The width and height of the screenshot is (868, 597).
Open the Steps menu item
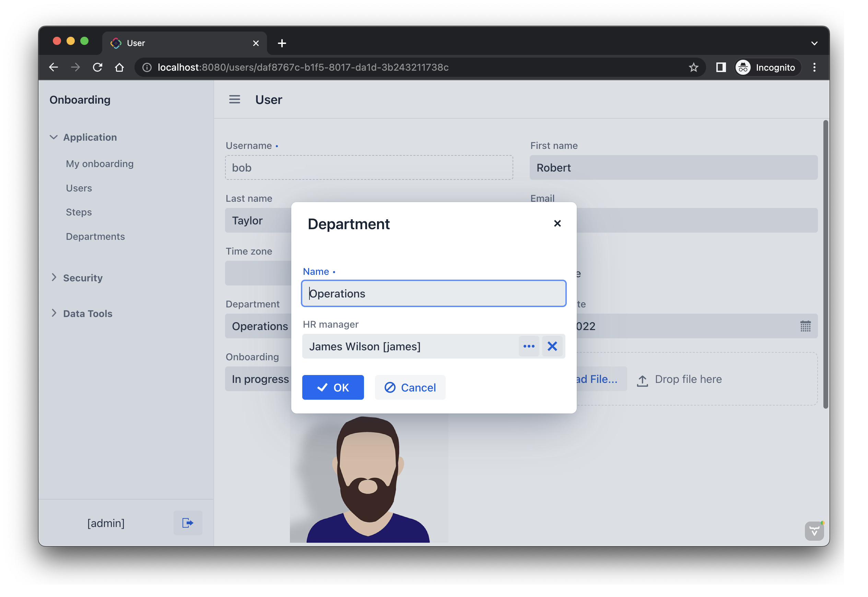79,212
